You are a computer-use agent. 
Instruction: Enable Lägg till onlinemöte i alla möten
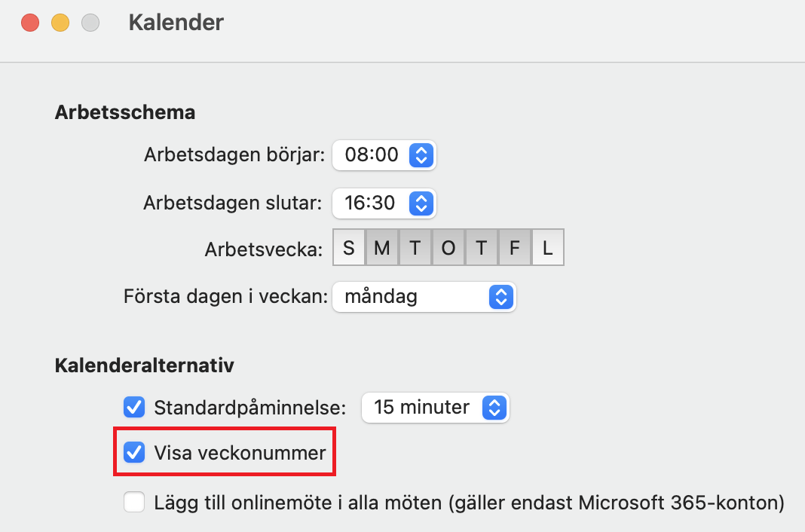134,502
